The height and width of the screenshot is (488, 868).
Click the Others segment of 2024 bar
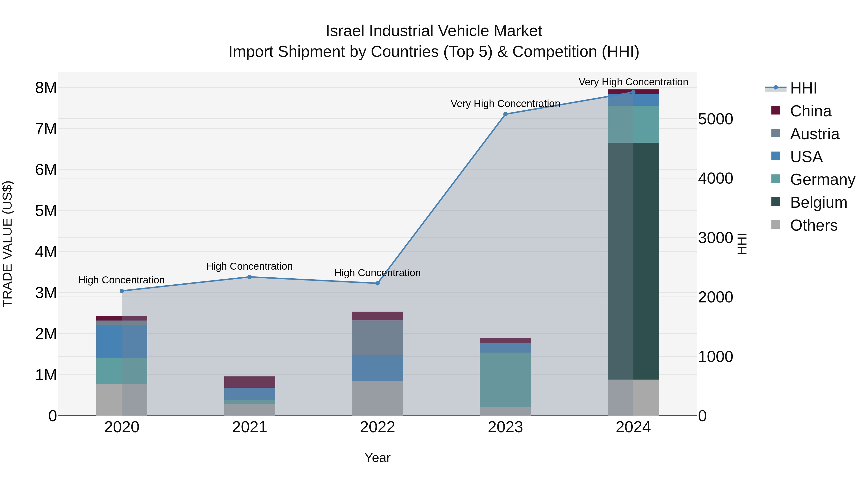click(x=633, y=397)
